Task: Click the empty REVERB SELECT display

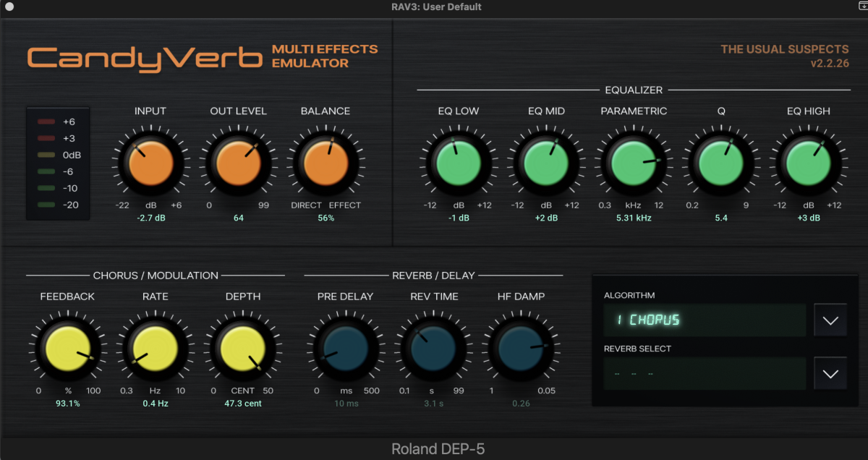Action: 705,373
